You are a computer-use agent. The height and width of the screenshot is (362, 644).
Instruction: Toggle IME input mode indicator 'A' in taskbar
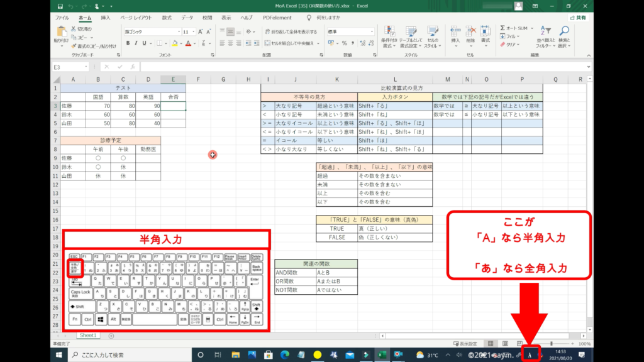coord(530,355)
